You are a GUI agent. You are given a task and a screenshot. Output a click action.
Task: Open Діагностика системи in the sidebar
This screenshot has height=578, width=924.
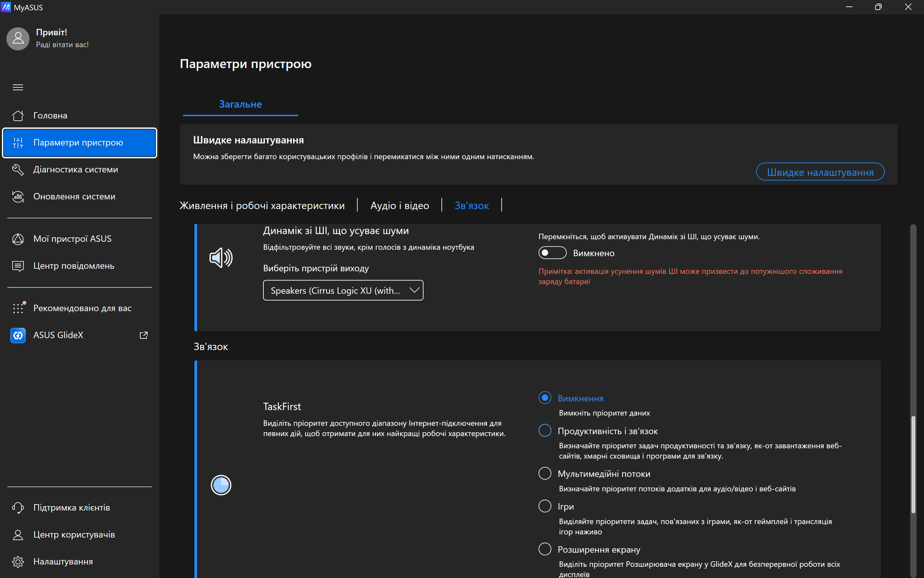pyautogui.click(x=80, y=169)
